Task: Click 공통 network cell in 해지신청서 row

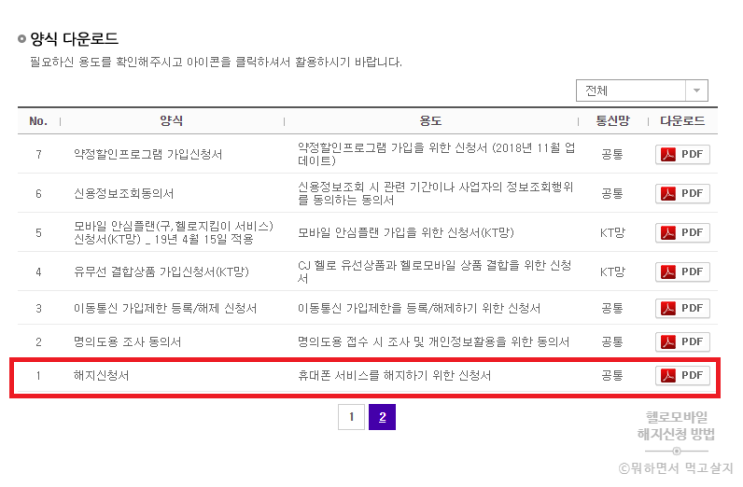Action: tap(612, 376)
